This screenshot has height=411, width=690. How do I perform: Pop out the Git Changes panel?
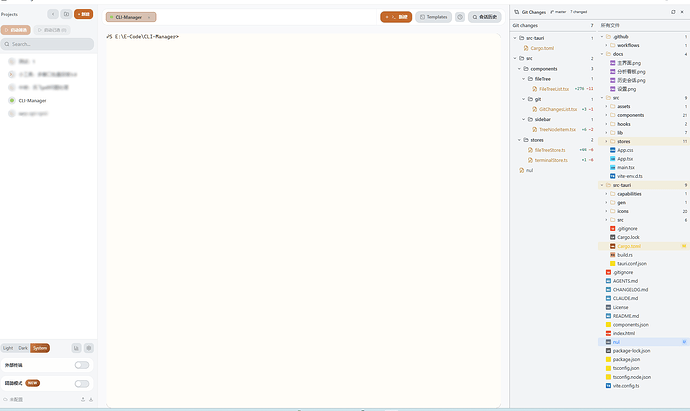point(673,12)
